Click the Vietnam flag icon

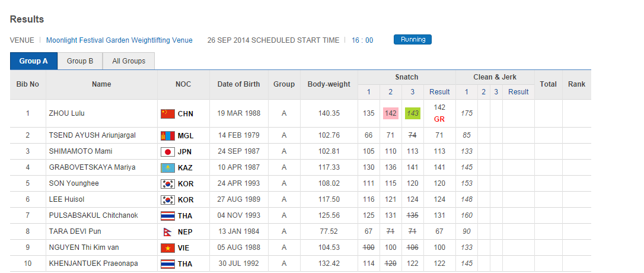point(168,247)
